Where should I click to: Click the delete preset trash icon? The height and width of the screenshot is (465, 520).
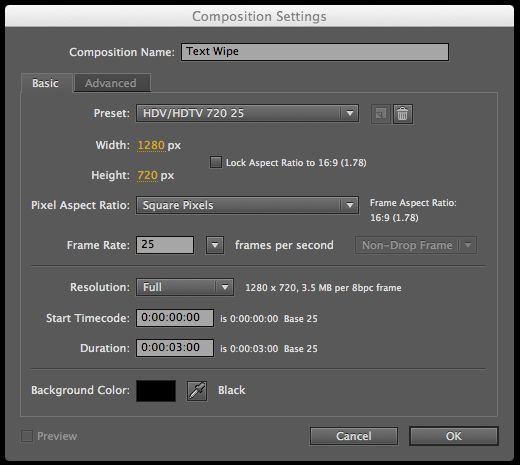click(x=403, y=114)
